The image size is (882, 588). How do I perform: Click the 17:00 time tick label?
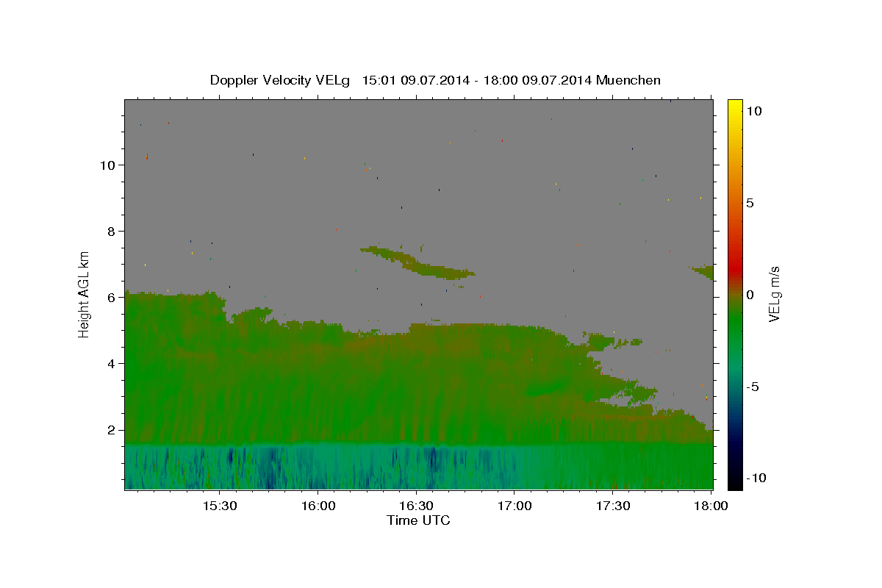coord(514,506)
